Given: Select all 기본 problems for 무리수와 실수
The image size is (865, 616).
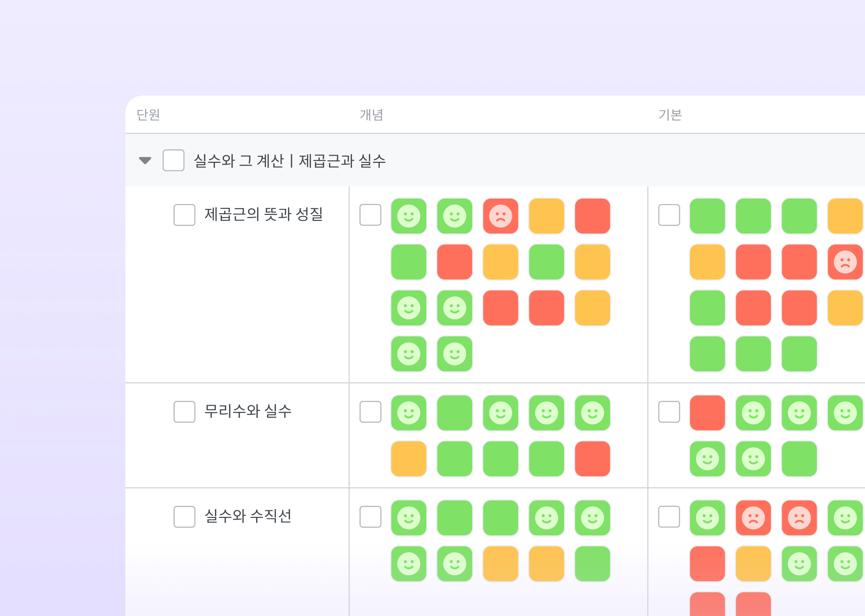Looking at the screenshot, I should pos(669,411).
